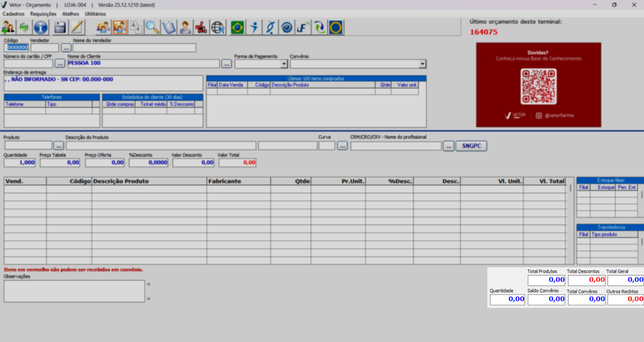Click the Nome do Vendedor field
This screenshot has width=644, height=342.
coord(134,48)
